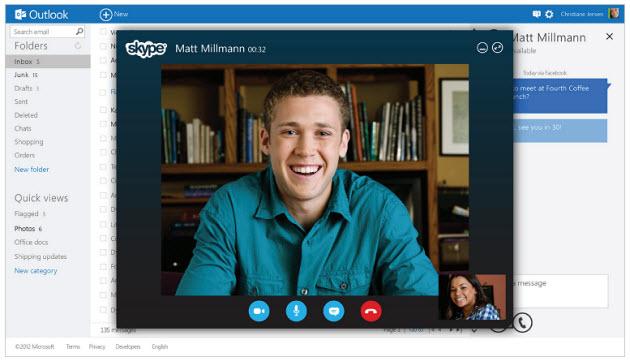The width and height of the screenshot is (630, 360).
Task: End the call with red hang-up button
Action: click(x=371, y=311)
